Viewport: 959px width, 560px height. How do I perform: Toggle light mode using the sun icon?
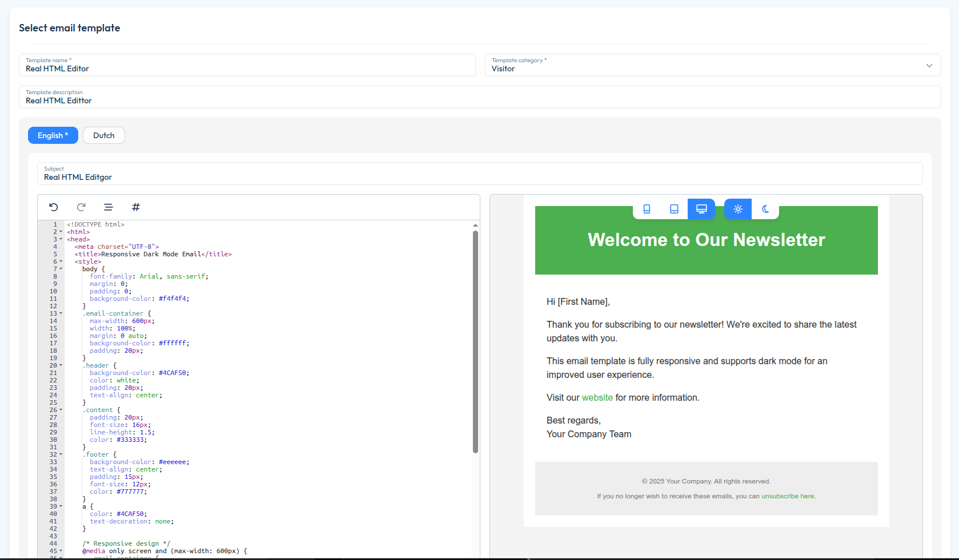[x=737, y=209]
